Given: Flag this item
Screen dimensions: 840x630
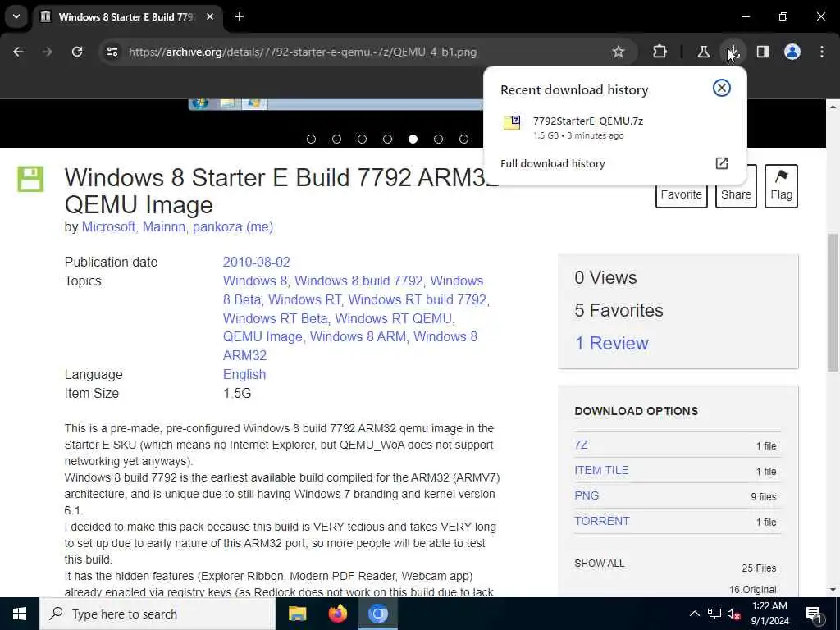Looking at the screenshot, I should 781,186.
